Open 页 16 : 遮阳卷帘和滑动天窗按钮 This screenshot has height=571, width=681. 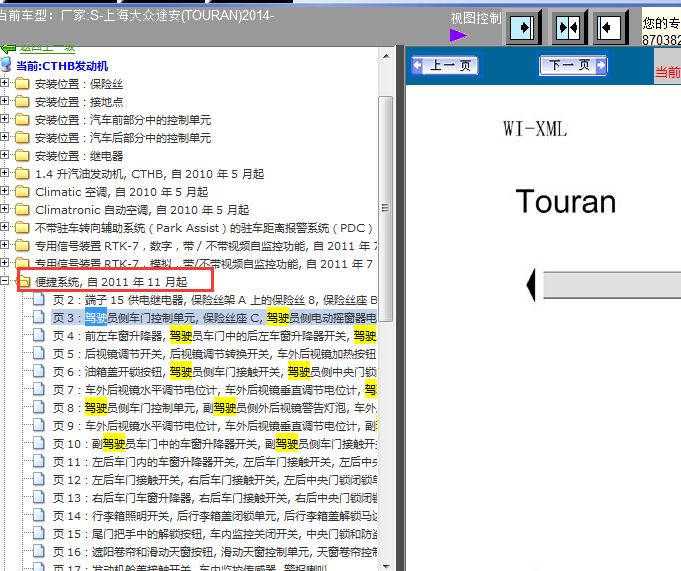[215, 552]
